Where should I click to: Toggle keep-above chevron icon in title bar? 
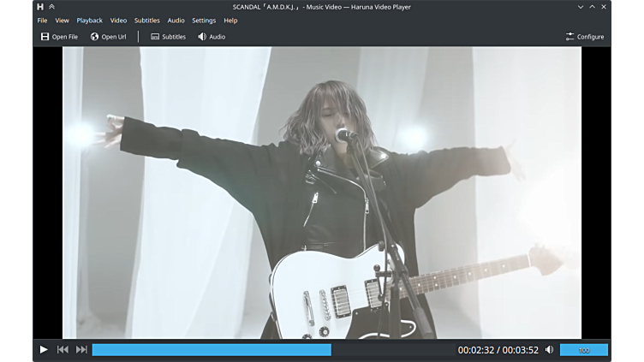coord(51,6)
